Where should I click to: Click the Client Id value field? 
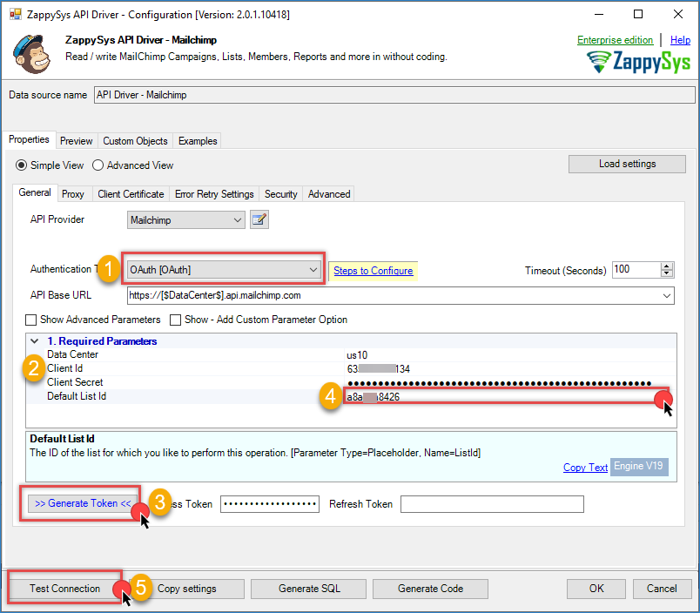(510, 369)
